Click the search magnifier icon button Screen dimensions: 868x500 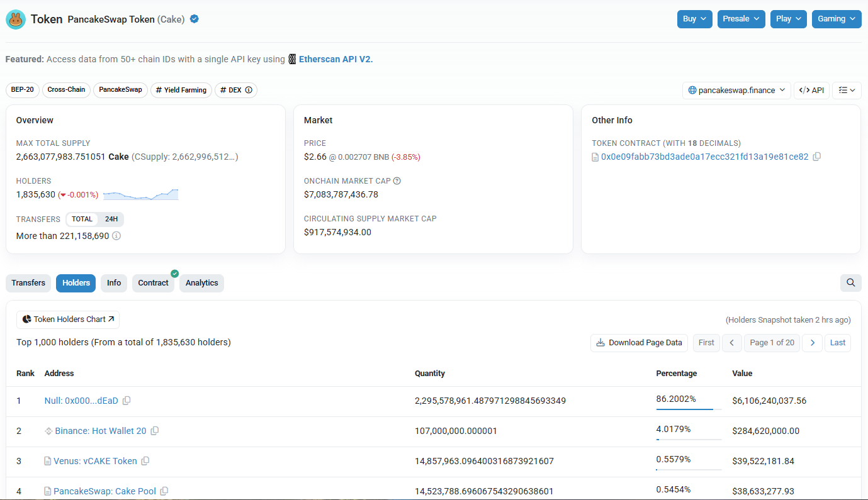pyautogui.click(x=850, y=283)
